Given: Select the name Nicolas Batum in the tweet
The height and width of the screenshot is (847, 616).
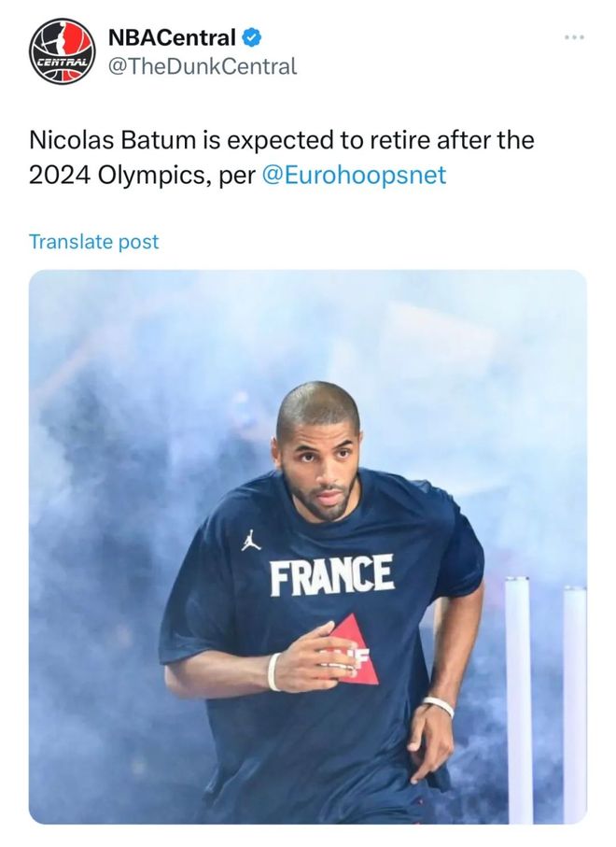Looking at the screenshot, I should (x=112, y=140).
